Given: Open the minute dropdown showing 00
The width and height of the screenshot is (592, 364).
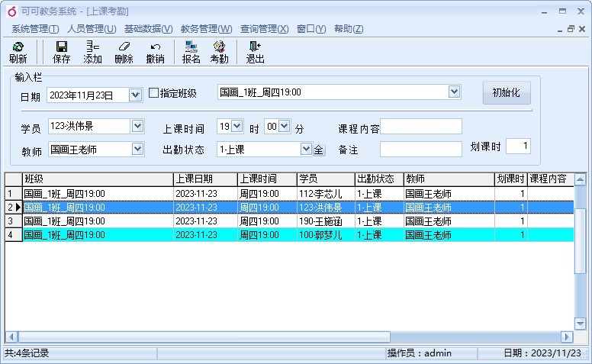Looking at the screenshot, I should (285, 126).
